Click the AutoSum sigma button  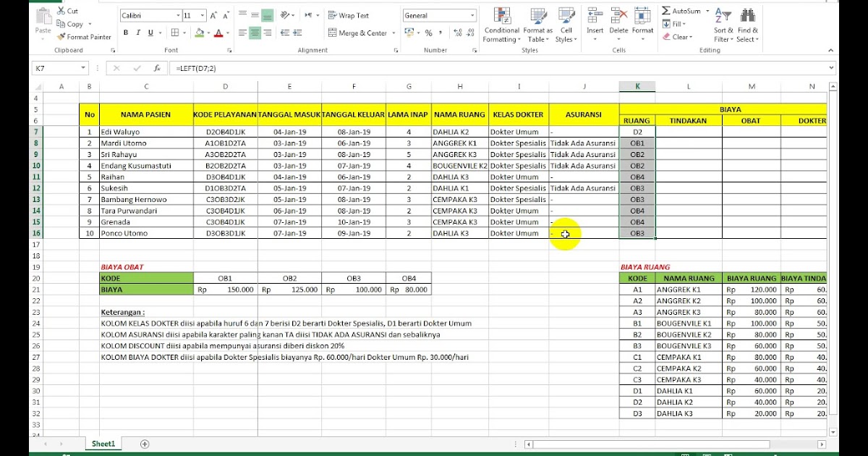point(681,12)
